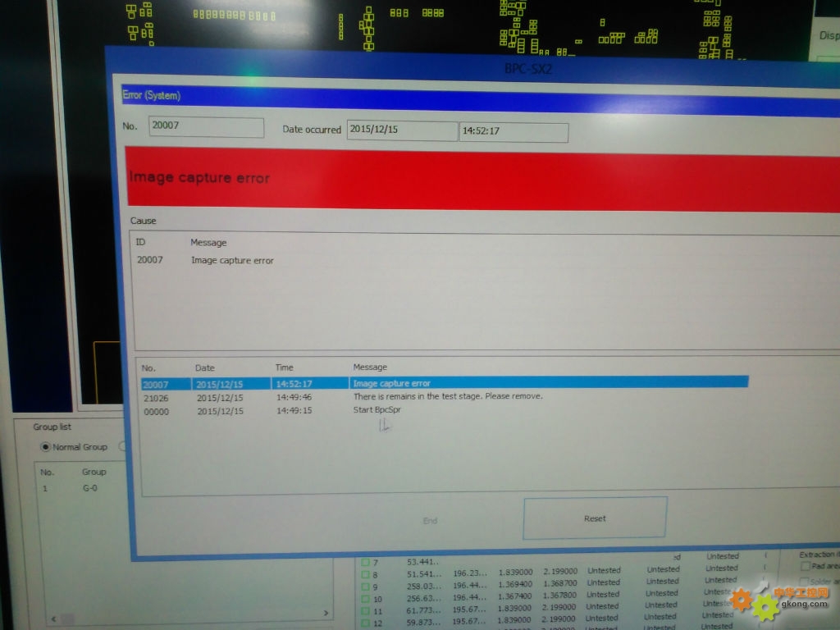Click the 14:49:15 time cell in the log

click(294, 410)
